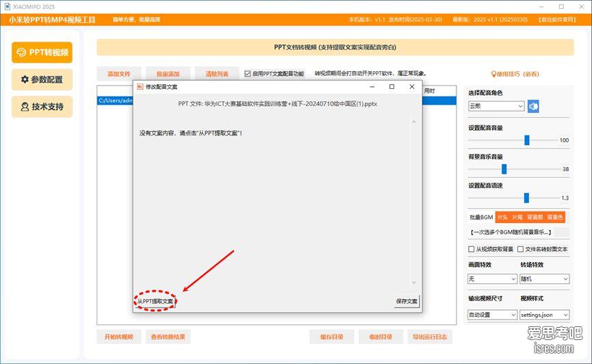Click the 批量添加 button
Image resolution: width=592 pixels, height=364 pixels.
tap(168, 74)
